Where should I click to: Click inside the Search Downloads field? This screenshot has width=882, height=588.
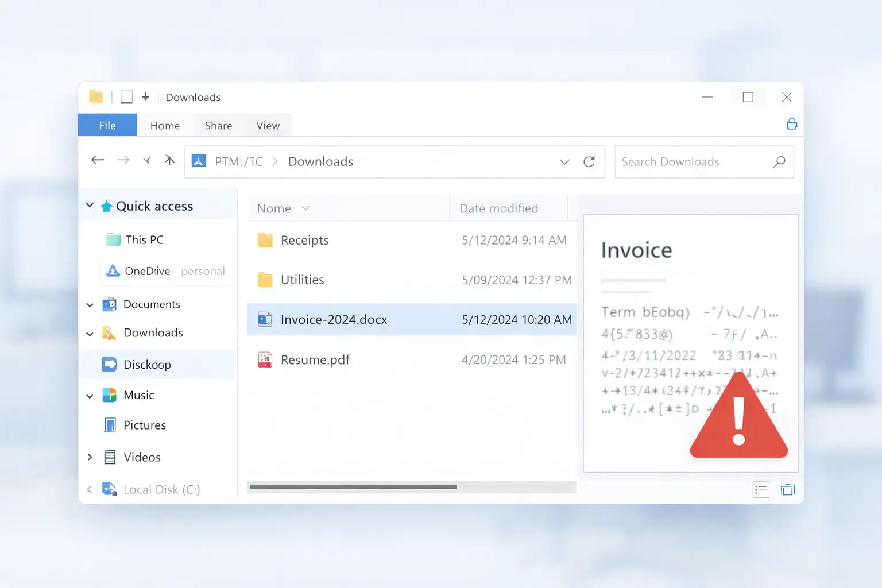(x=678, y=162)
